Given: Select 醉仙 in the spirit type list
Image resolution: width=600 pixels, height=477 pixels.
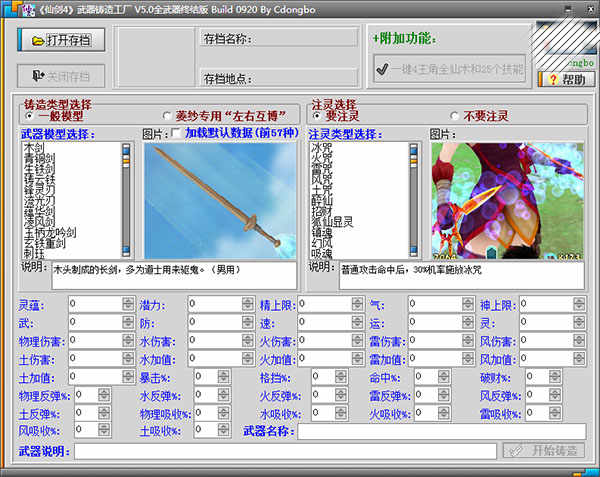Looking at the screenshot, I should pos(321,200).
